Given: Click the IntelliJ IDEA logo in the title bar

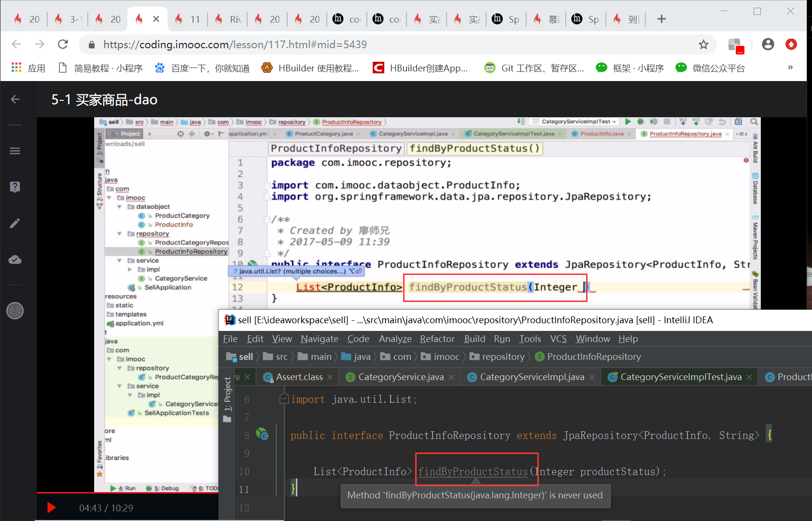Looking at the screenshot, I should [230, 320].
